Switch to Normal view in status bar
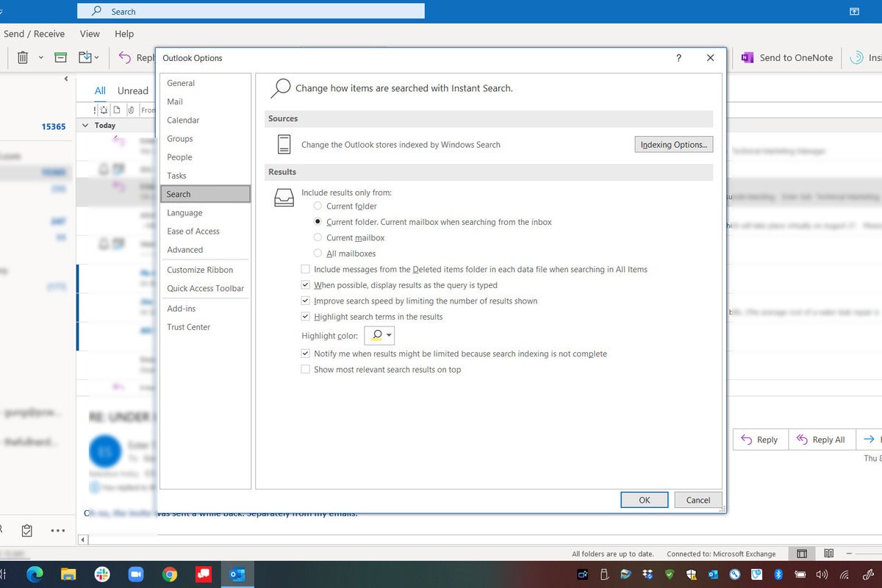Viewport: 882px width, 588px height. click(x=802, y=553)
